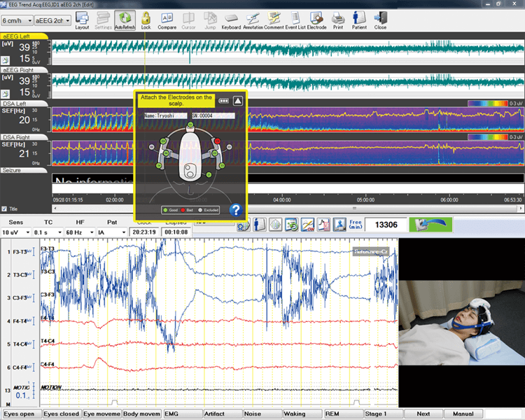Open the TC 0.1 s dropdown
This screenshot has width=525, height=420.
pyautogui.click(x=48, y=232)
